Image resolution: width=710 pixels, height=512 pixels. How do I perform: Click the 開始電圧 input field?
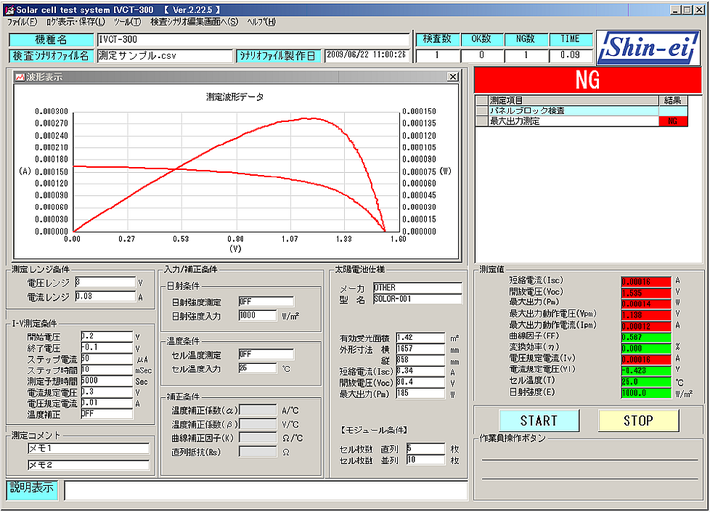(x=106, y=336)
